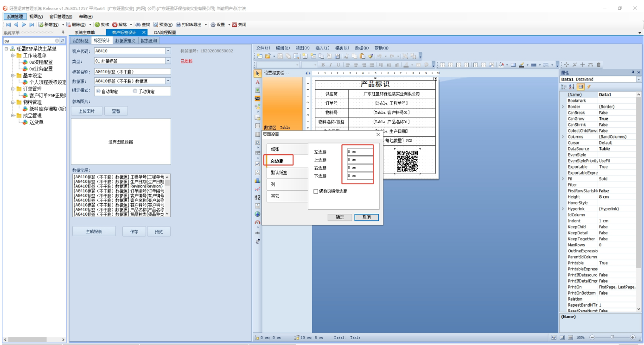
Task: Open the designer 报表(R) menu
Action: [x=342, y=48]
